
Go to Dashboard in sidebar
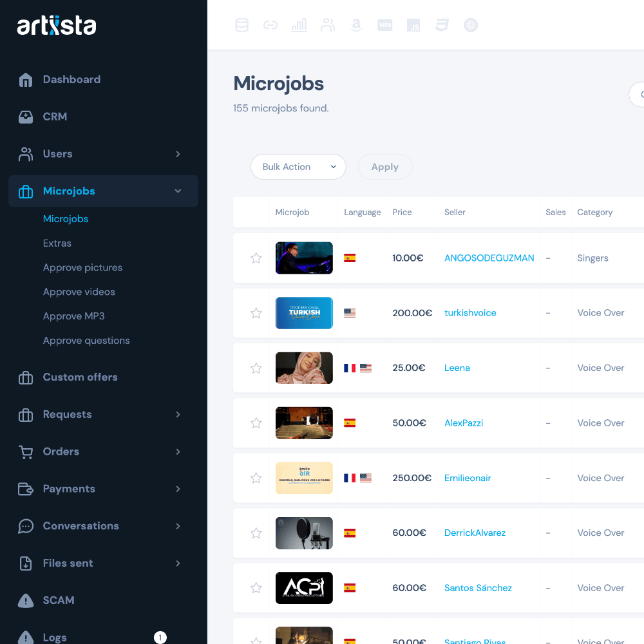(71, 79)
